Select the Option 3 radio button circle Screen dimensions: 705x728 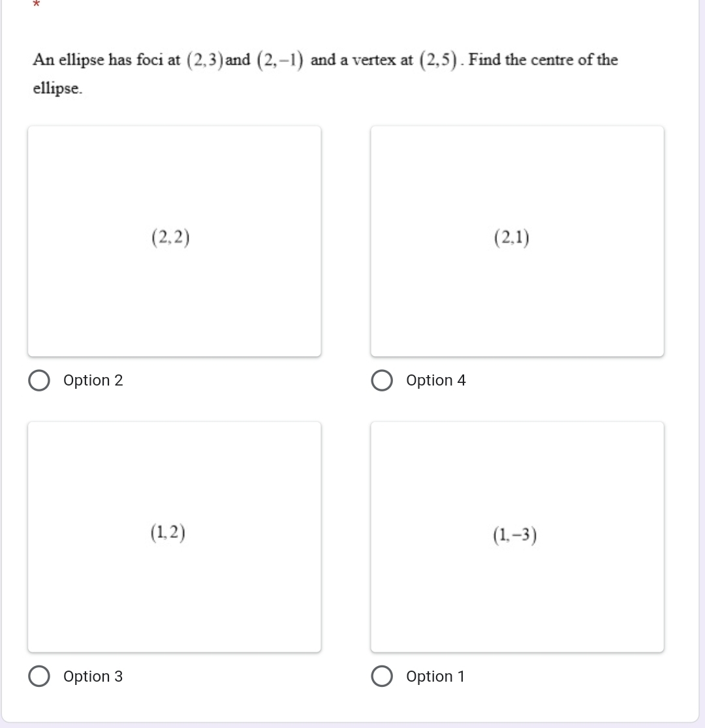40,677
